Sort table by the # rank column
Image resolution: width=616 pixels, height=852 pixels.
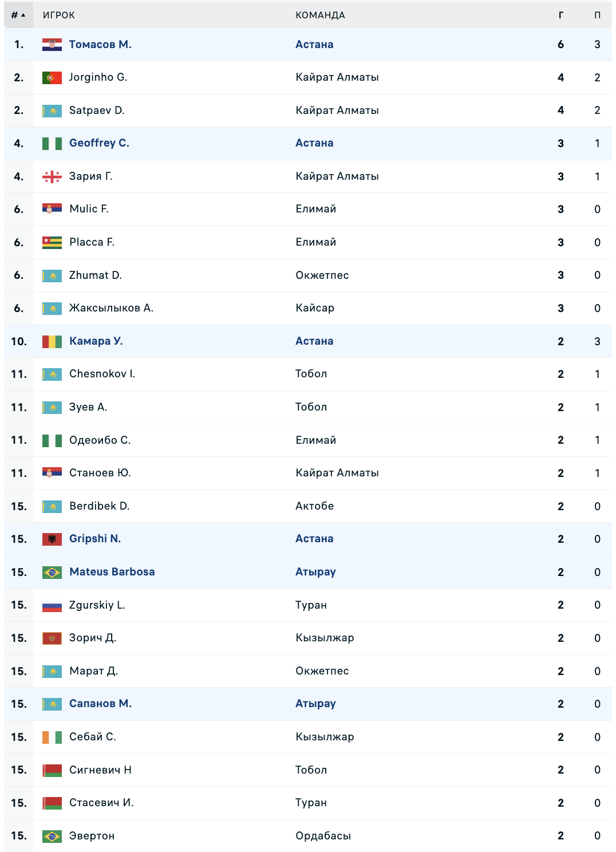18,15
